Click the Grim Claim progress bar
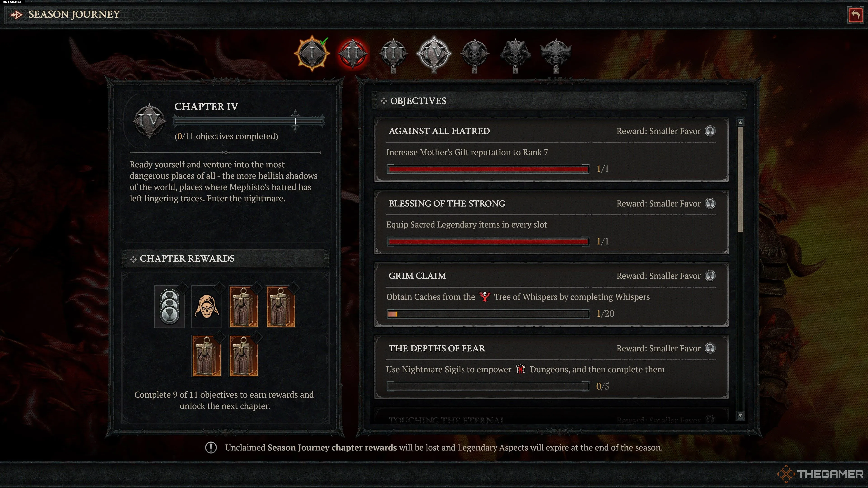The width and height of the screenshot is (868, 488). 488,314
